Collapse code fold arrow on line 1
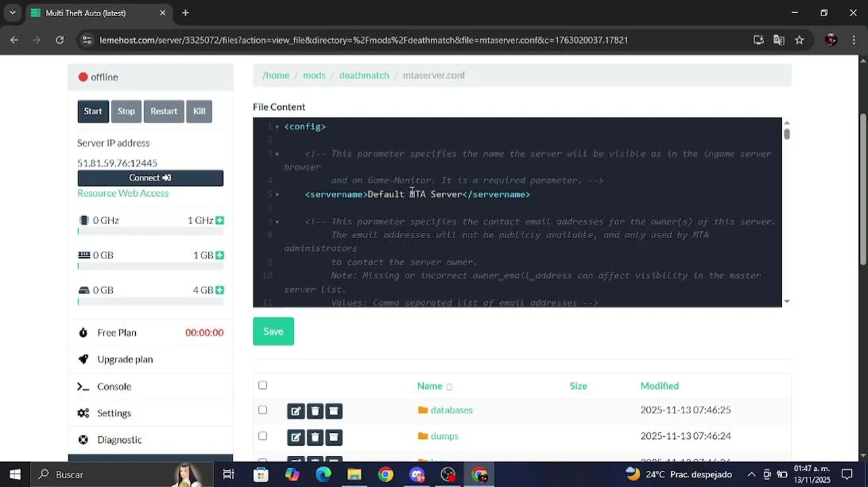Screen dimensions: 868x487 (x=277, y=127)
